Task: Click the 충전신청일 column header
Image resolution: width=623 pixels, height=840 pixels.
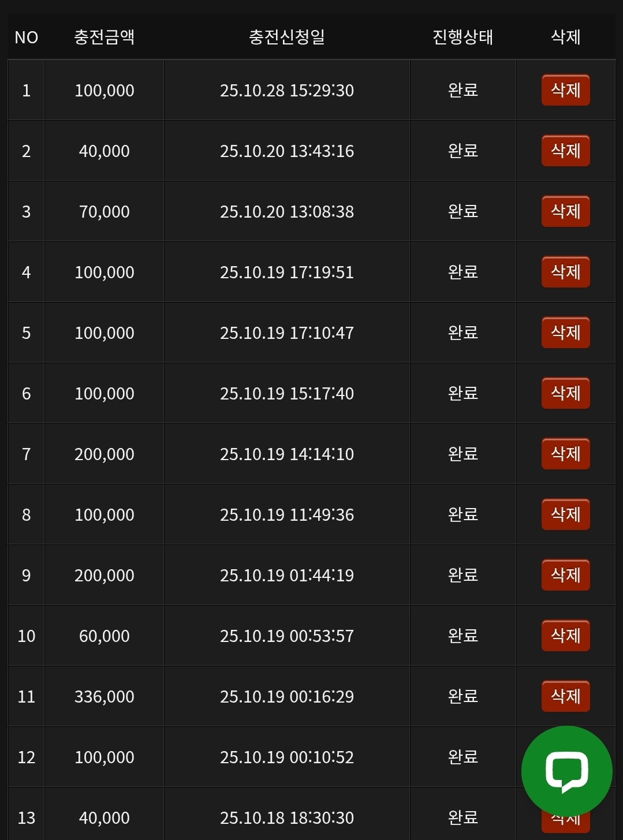Action: click(x=287, y=37)
